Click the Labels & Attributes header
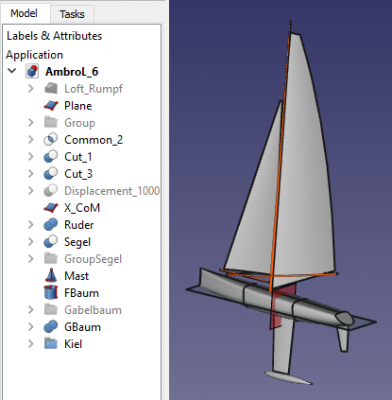 pos(54,36)
